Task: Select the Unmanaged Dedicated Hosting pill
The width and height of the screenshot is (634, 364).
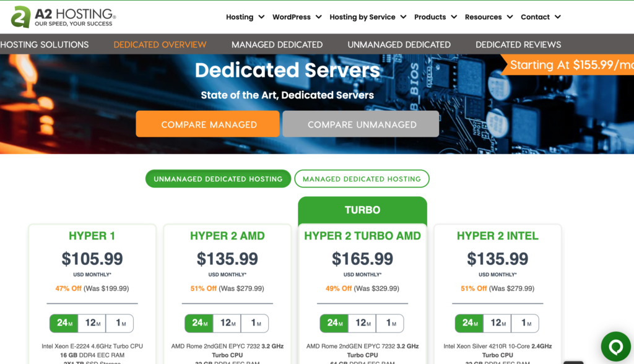Action: click(x=218, y=178)
